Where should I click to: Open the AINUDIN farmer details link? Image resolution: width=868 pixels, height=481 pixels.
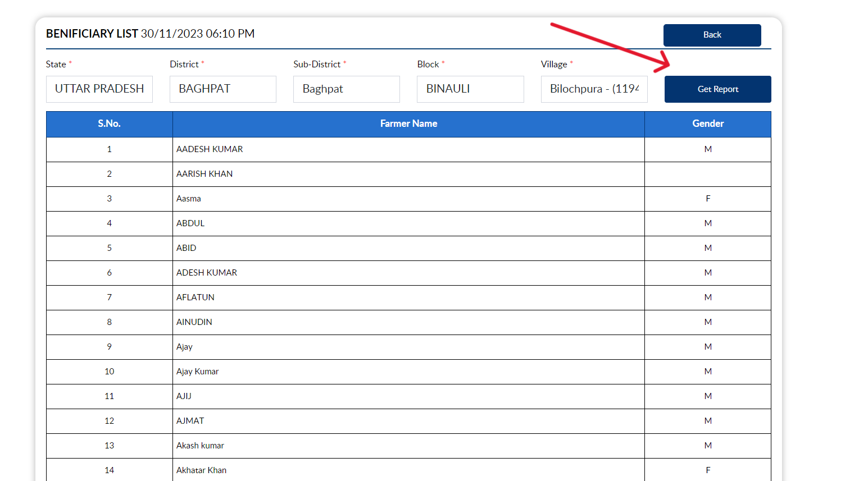tap(194, 322)
